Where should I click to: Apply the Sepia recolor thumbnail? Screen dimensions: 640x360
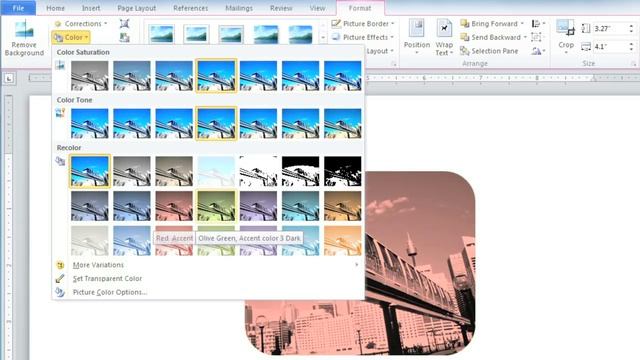[174, 171]
